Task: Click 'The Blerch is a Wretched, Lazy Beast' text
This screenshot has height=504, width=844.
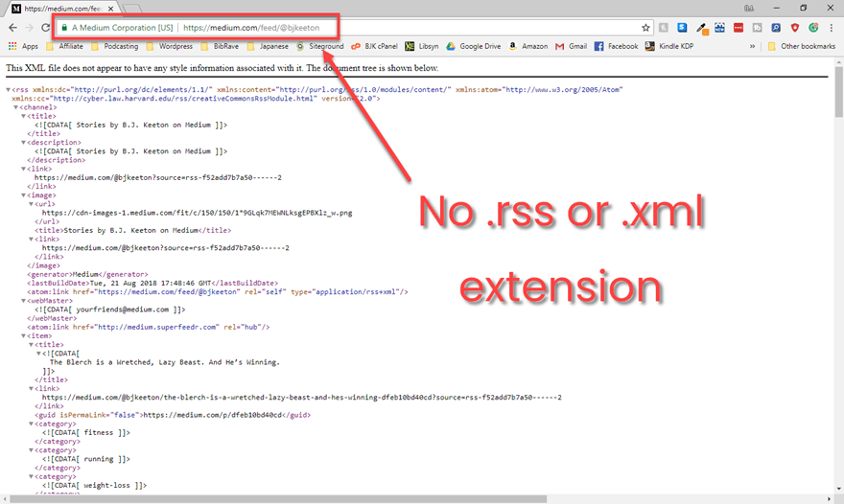Action: pos(165,362)
